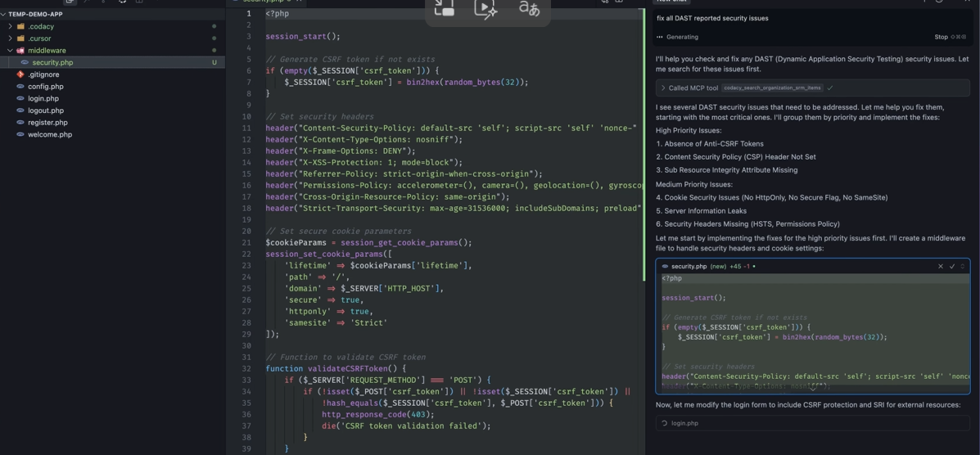980x455 pixels.
Task: Expand the .cursor folder
Action: (x=10, y=38)
